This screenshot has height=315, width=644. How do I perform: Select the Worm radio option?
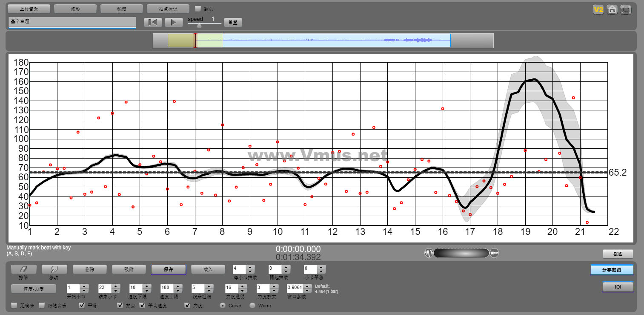(252, 305)
